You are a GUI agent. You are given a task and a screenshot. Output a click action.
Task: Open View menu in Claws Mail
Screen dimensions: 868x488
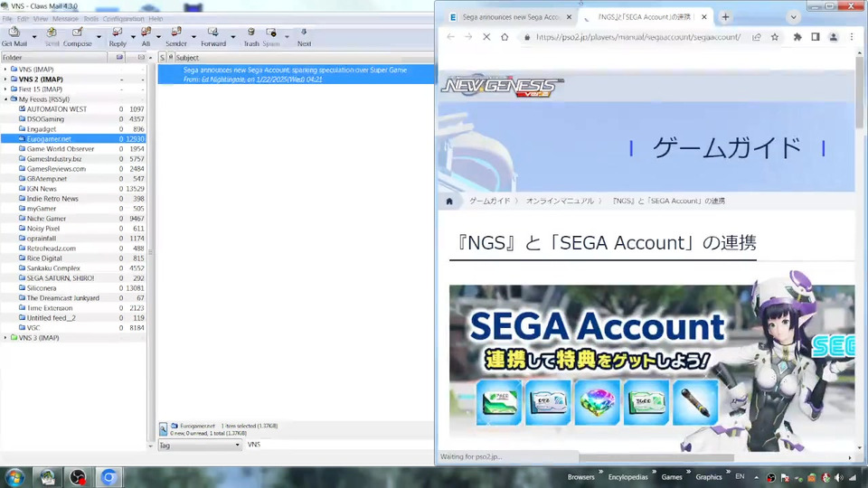click(41, 19)
